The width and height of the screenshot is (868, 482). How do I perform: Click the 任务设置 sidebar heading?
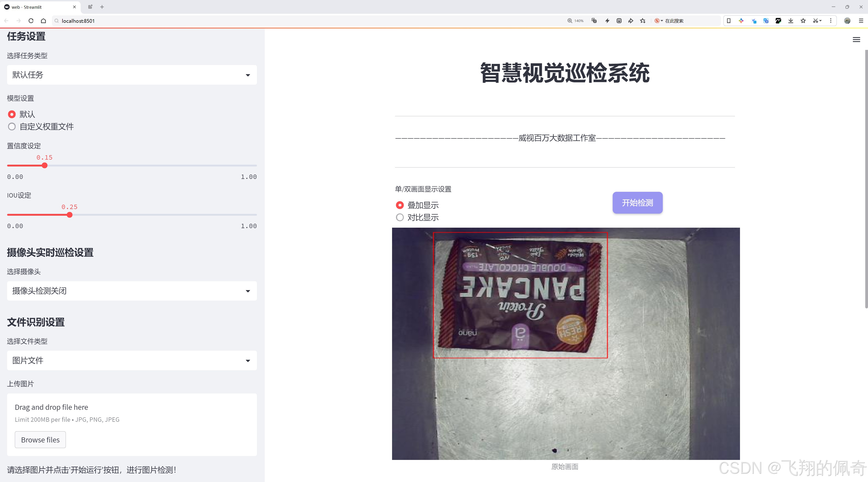[26, 36]
